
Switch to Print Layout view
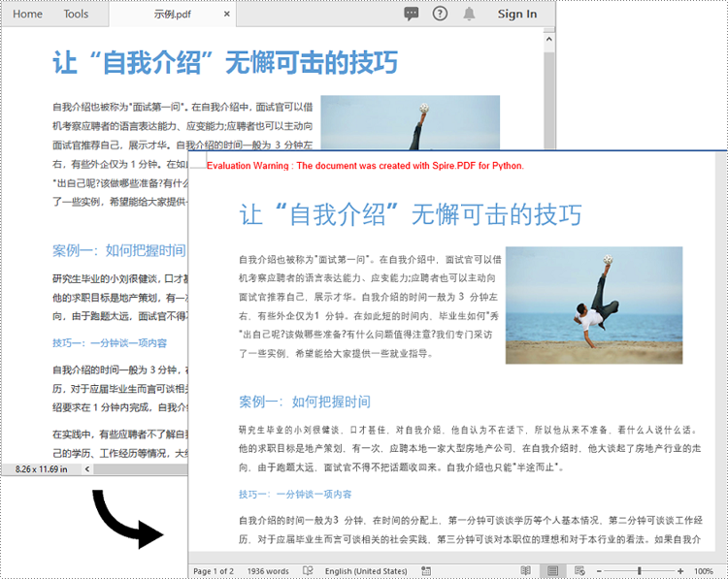coord(552,570)
